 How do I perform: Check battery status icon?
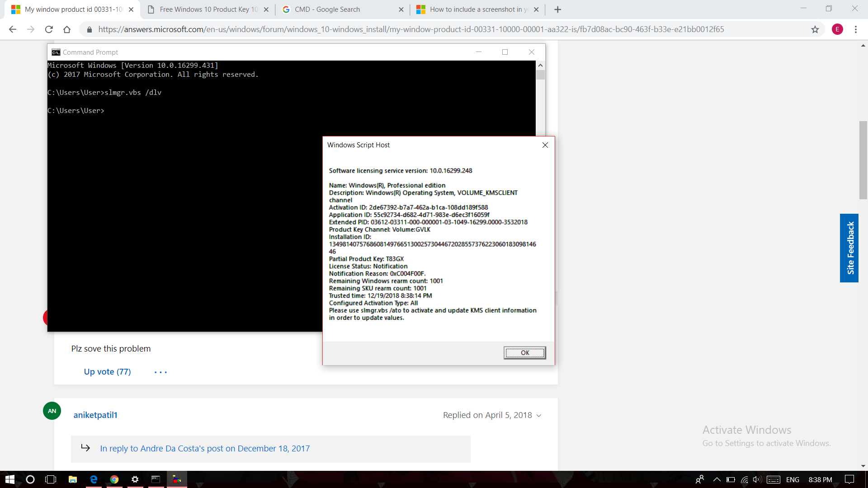tap(731, 479)
